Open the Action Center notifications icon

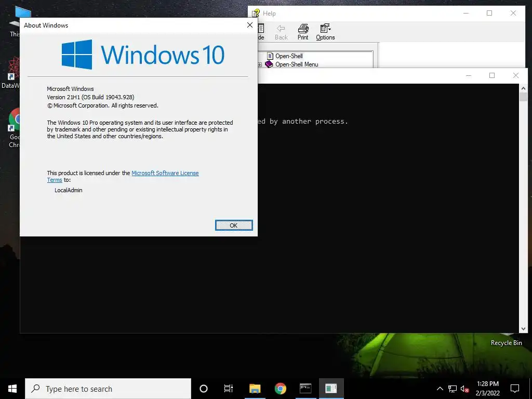tap(515, 389)
